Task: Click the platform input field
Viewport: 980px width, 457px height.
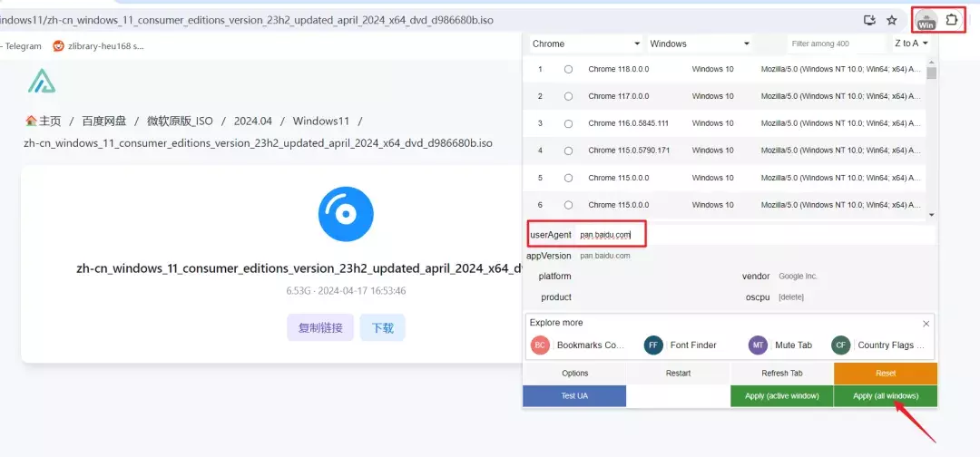Action: coord(653,276)
